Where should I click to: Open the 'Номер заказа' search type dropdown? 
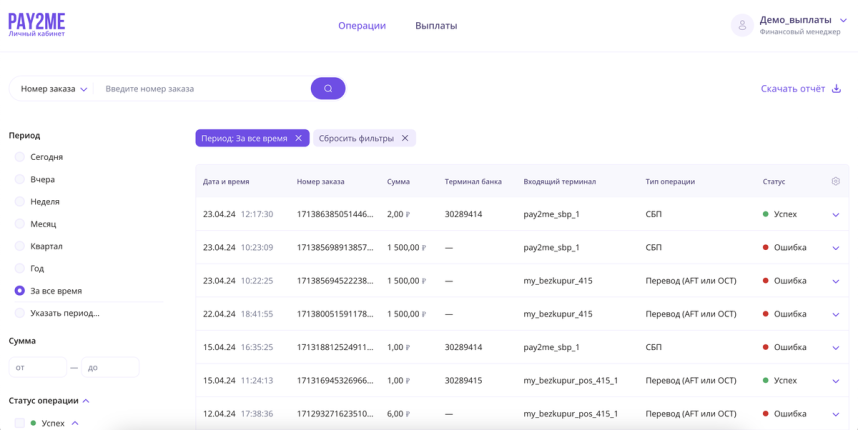(54, 89)
